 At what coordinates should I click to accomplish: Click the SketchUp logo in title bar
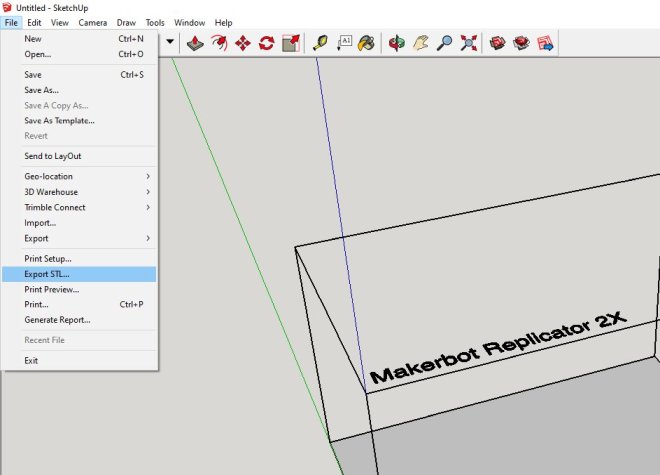pyautogui.click(x=7, y=7)
